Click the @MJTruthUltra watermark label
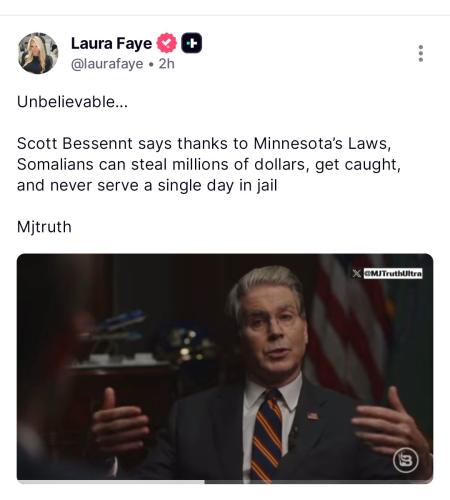This screenshot has width=450, height=500. [393, 273]
